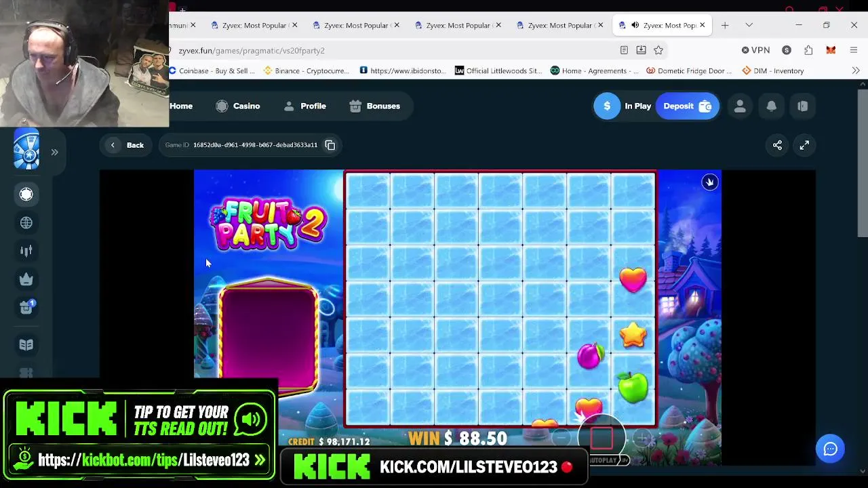Open the open-book sidebar icon
Image resolution: width=868 pixels, height=488 pixels.
point(26,345)
